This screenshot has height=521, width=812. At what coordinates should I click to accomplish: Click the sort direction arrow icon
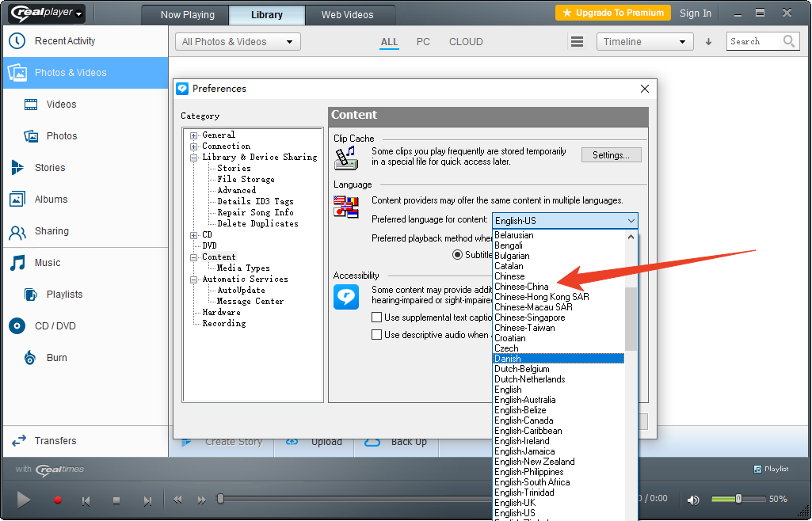click(708, 42)
